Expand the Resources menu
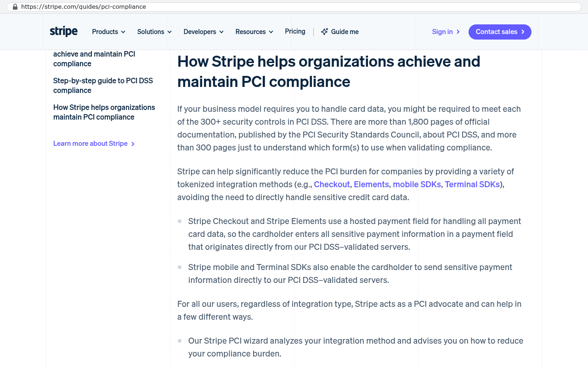Viewport: 588px width, 368px height. click(x=254, y=32)
